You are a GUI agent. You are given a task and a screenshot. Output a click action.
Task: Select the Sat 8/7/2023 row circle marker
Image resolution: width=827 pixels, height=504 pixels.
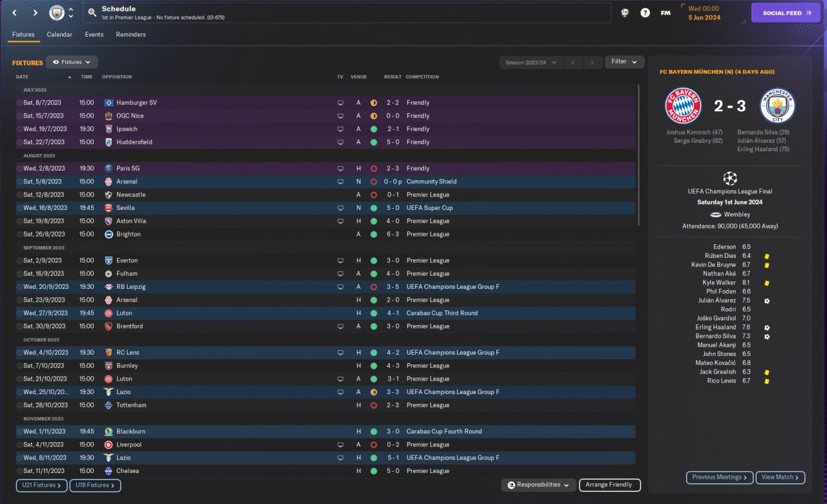[x=19, y=103]
